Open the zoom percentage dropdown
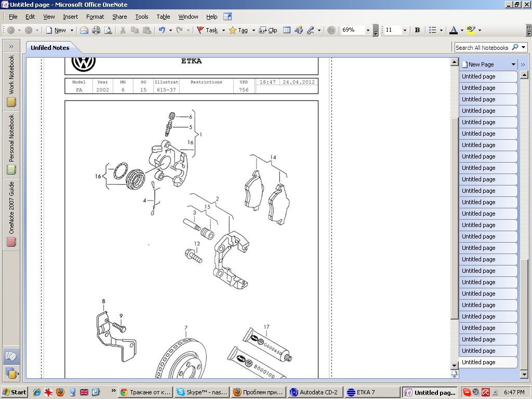Screen dimensions: 532x399 (375, 31)
